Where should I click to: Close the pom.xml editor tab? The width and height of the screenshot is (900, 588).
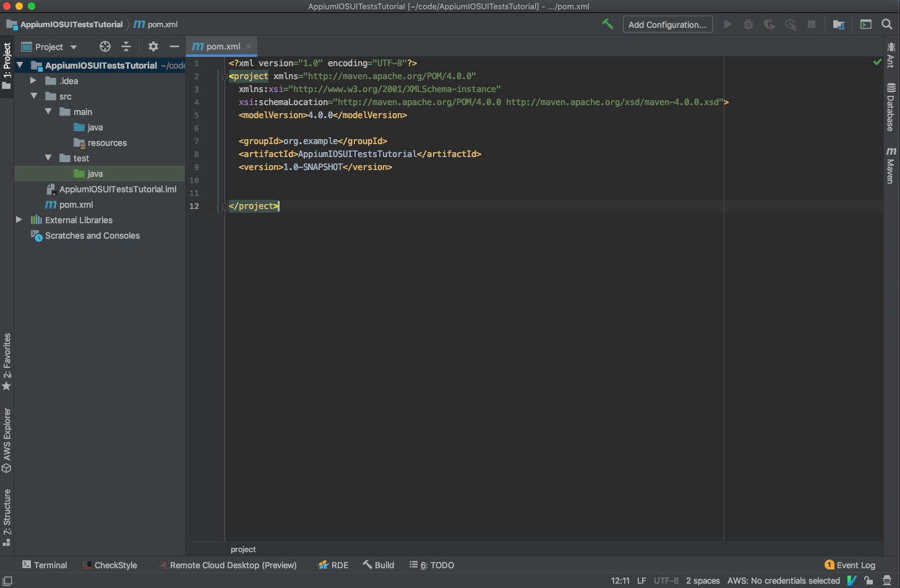tap(248, 46)
